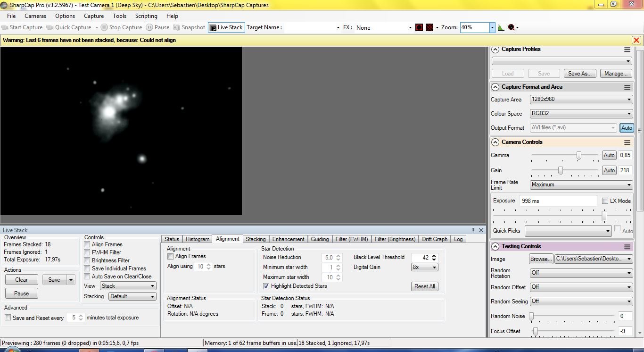Image resolution: width=644 pixels, height=352 pixels.
Task: Click the Gain slider
Action: pos(565,171)
